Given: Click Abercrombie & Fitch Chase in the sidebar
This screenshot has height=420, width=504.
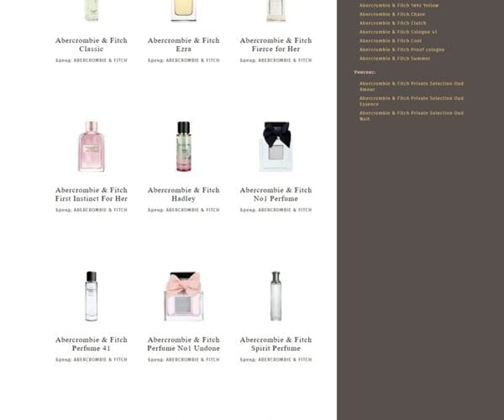Looking at the screenshot, I should click(392, 15).
